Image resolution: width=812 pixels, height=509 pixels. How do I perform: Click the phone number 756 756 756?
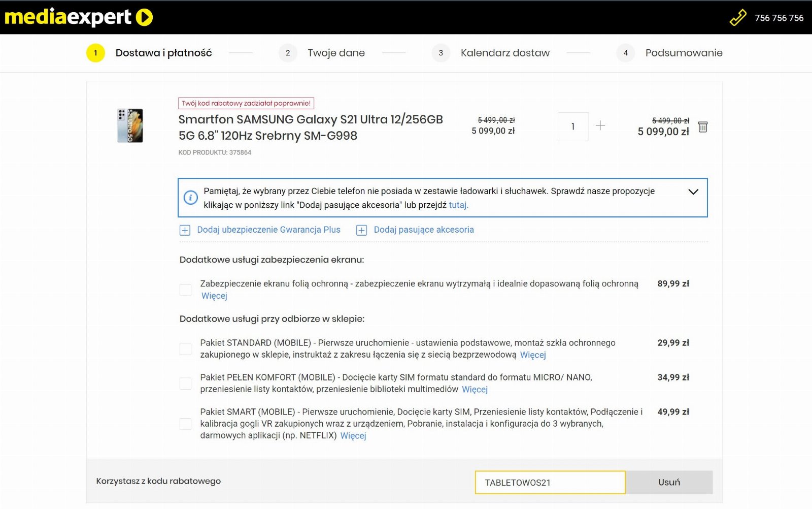point(779,18)
